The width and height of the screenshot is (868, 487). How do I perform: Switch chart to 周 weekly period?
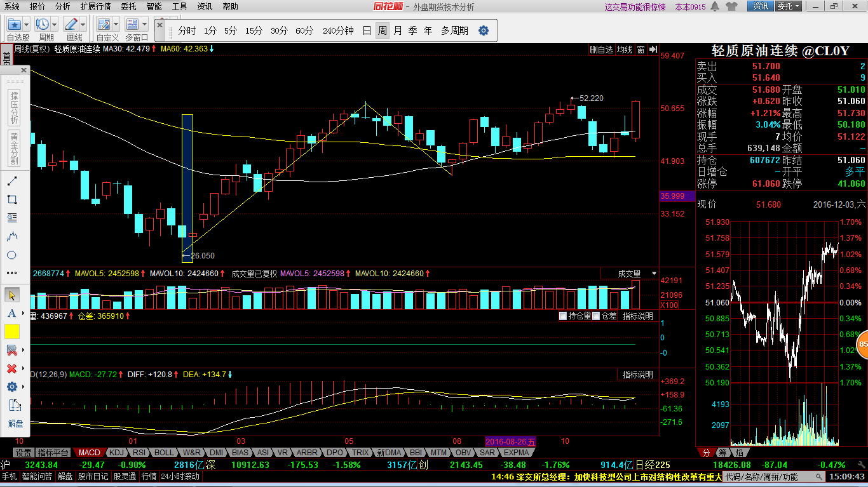tap(383, 30)
